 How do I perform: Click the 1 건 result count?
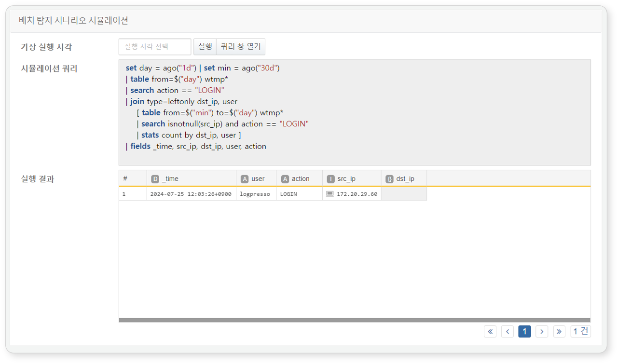click(x=580, y=331)
